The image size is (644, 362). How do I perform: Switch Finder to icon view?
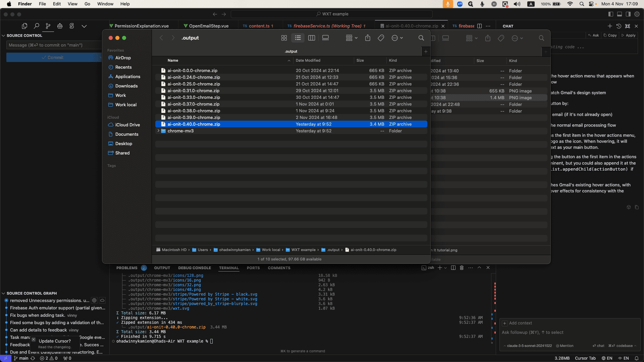(284, 38)
